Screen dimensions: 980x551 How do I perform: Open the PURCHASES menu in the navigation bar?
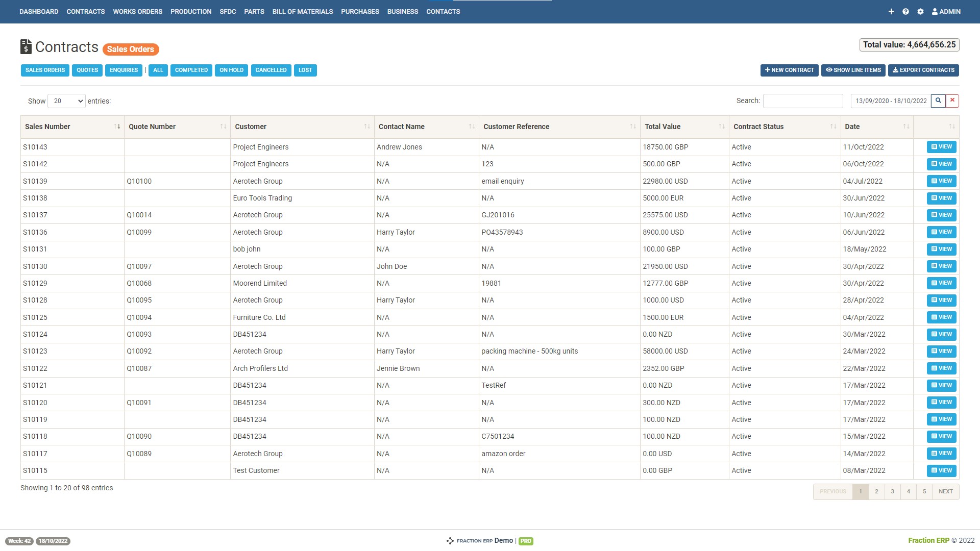(360, 11)
